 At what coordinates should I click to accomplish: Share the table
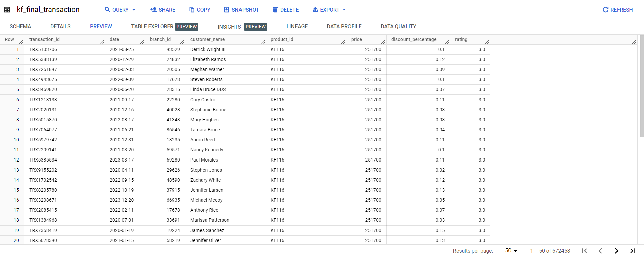(x=163, y=10)
